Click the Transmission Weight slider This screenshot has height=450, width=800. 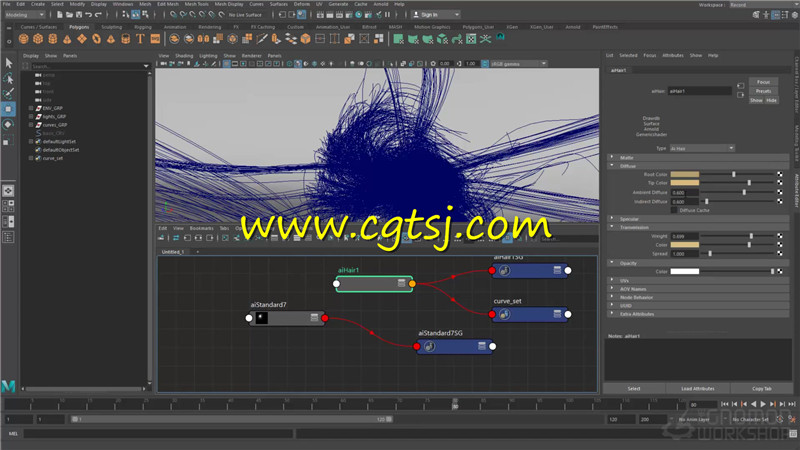737,236
